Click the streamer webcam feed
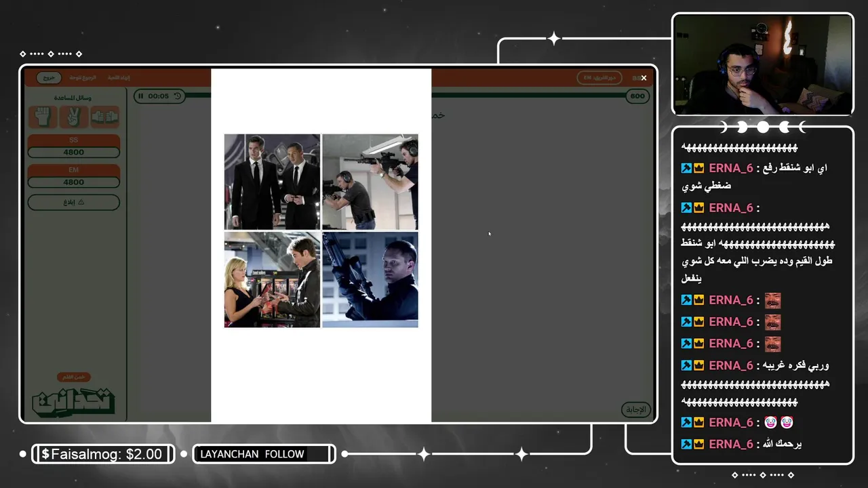 [763, 64]
